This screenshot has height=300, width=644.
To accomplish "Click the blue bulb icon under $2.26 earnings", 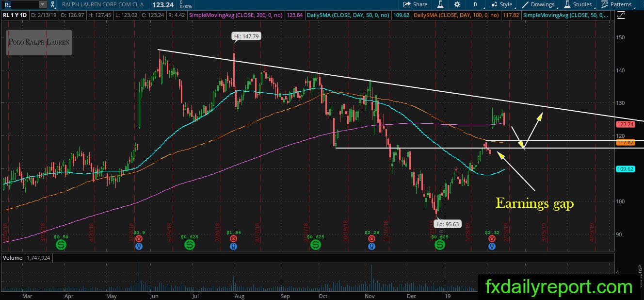I will (x=371, y=246).
